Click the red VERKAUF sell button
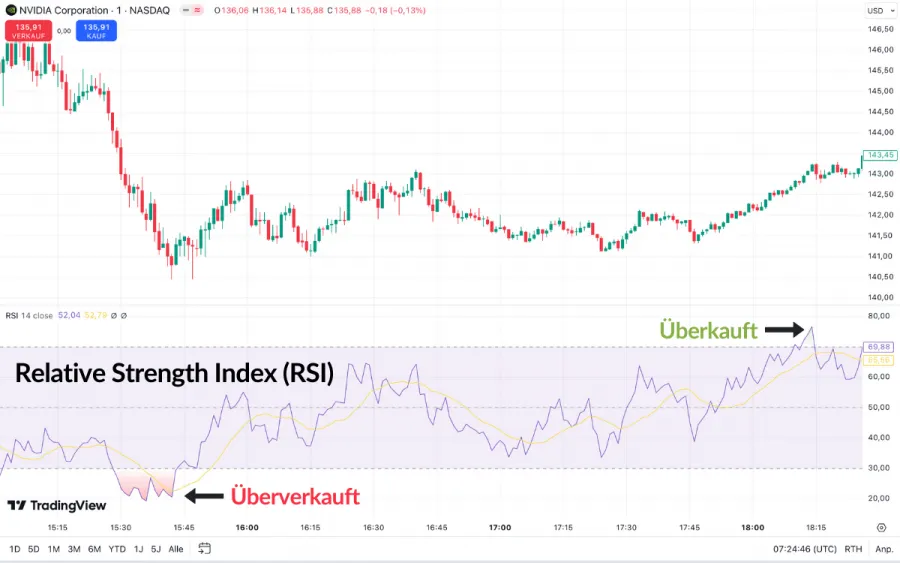Viewport: 900px width, 563px height. tap(28, 31)
